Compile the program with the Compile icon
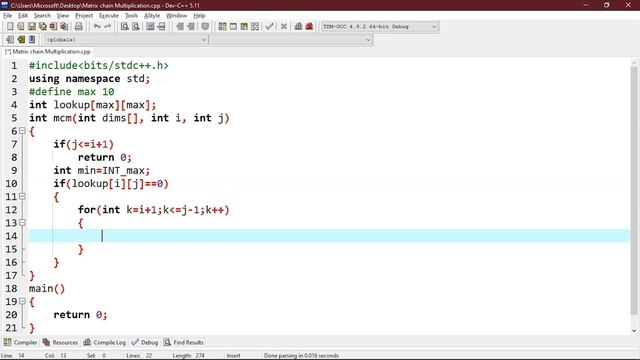Screen dimensions: 640x360 tap(222, 27)
